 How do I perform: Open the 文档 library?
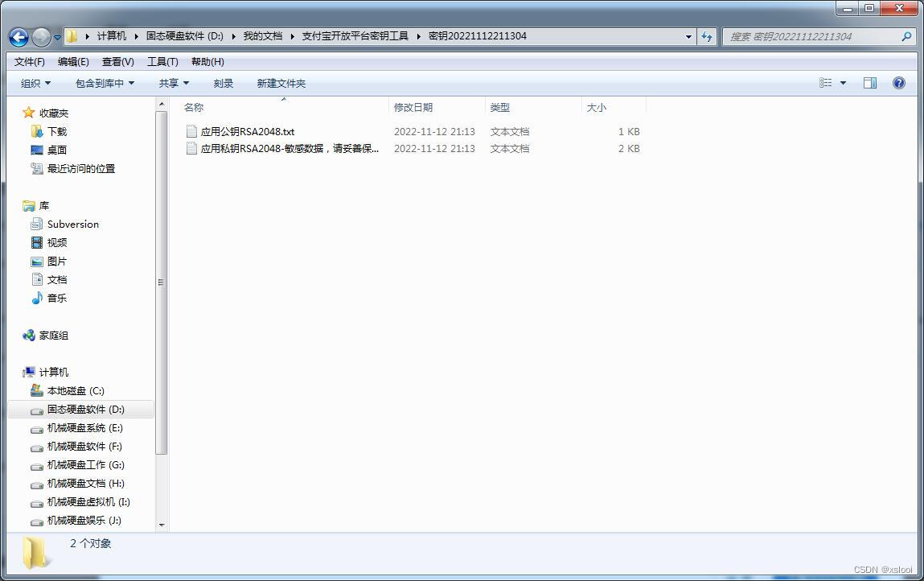[57, 279]
